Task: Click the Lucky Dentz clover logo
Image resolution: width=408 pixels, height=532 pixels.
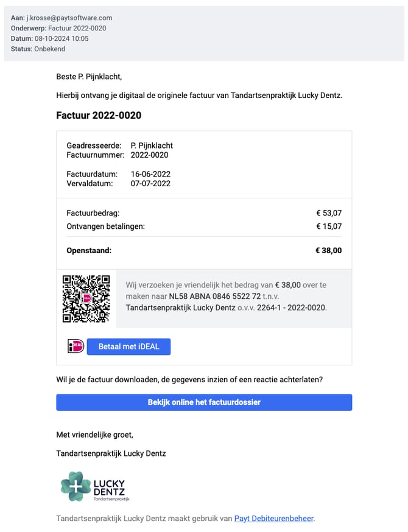Action: click(76, 486)
